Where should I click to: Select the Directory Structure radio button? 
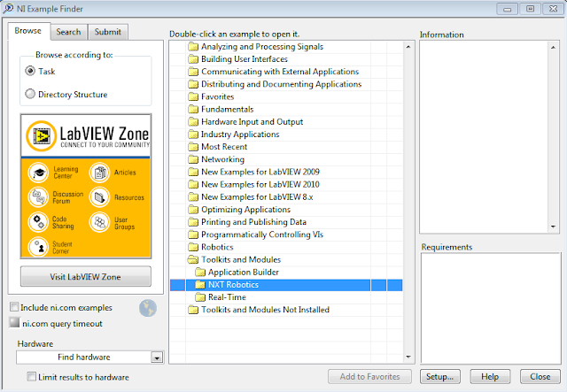coord(30,94)
